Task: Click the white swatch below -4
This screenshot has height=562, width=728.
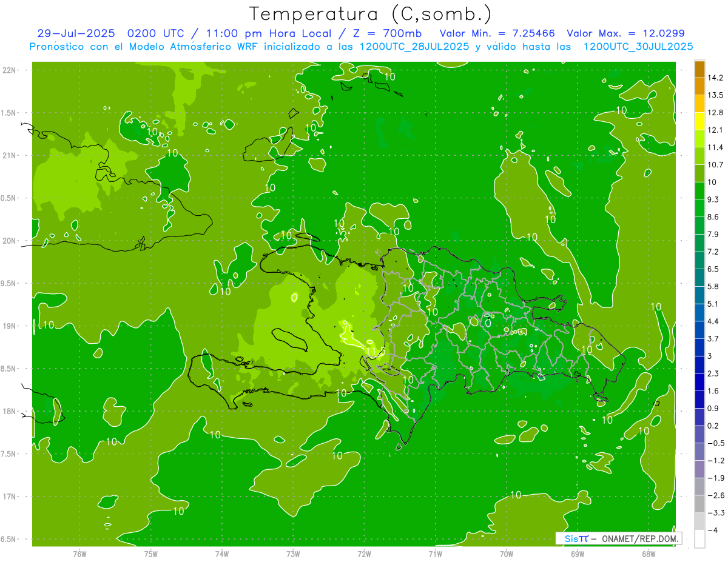Action: (699, 539)
